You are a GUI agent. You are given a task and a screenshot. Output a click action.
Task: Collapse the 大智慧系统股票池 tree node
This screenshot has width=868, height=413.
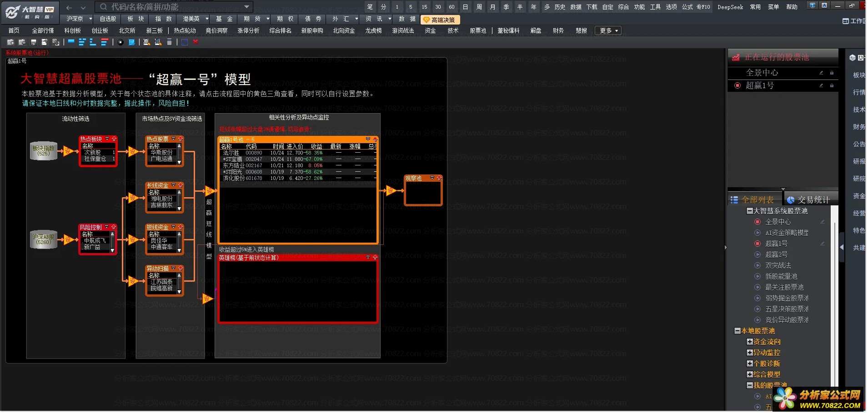[750, 211]
